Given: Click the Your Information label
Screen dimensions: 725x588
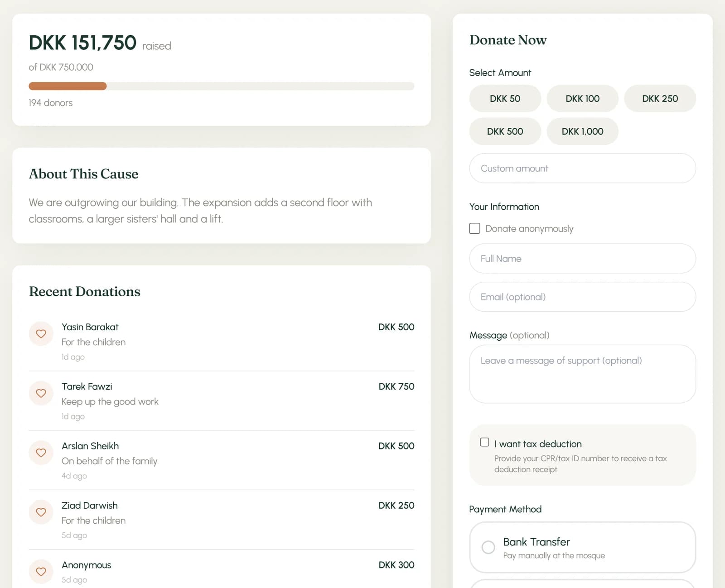Looking at the screenshot, I should pos(504,207).
